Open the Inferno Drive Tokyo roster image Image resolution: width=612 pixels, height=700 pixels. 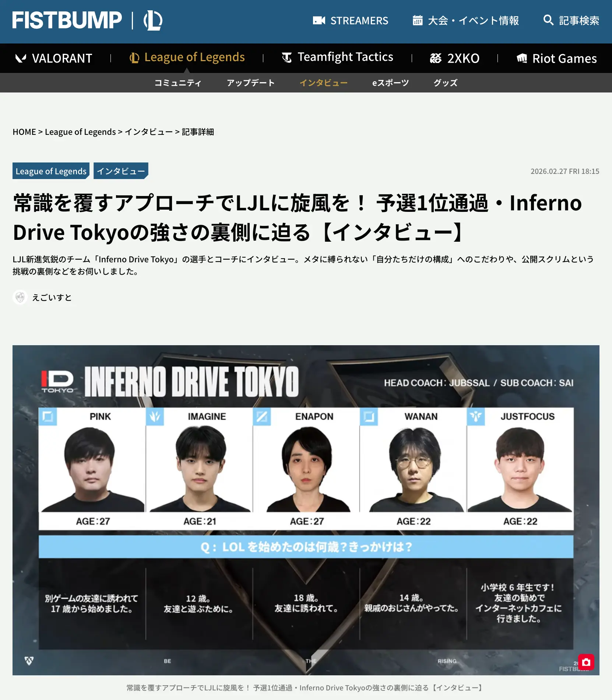click(306, 510)
